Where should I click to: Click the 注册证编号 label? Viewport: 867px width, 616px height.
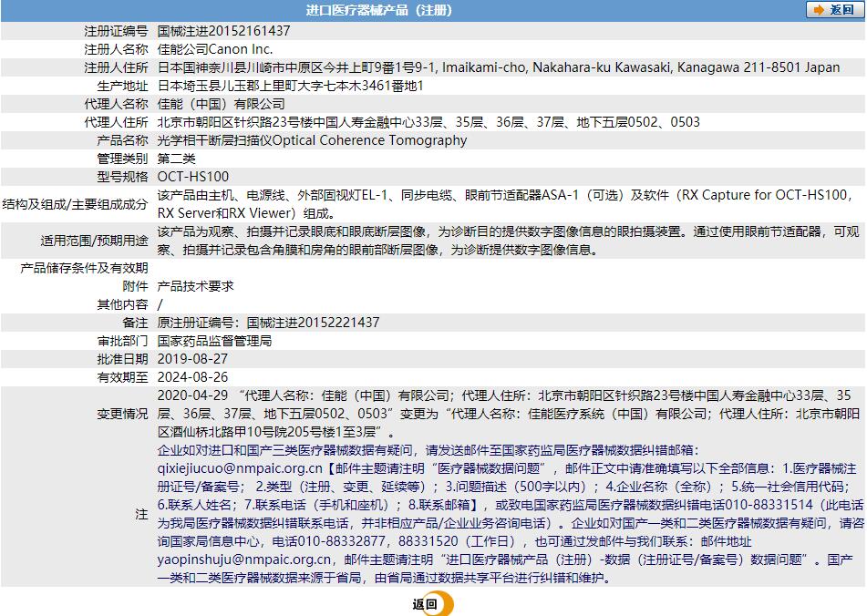click(x=116, y=31)
